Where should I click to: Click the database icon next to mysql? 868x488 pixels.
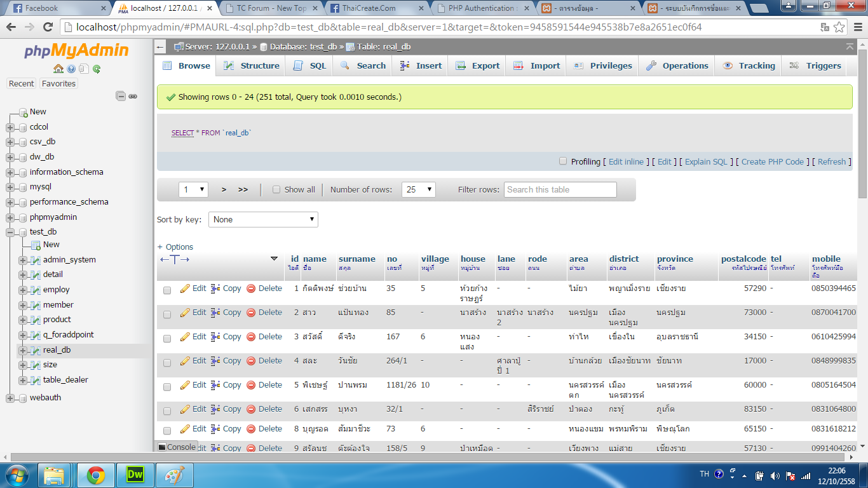click(22, 187)
